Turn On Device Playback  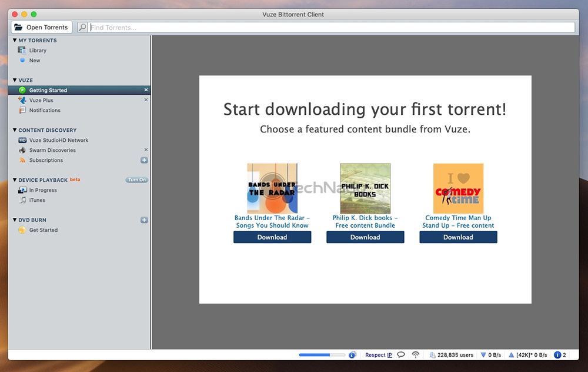[136, 180]
